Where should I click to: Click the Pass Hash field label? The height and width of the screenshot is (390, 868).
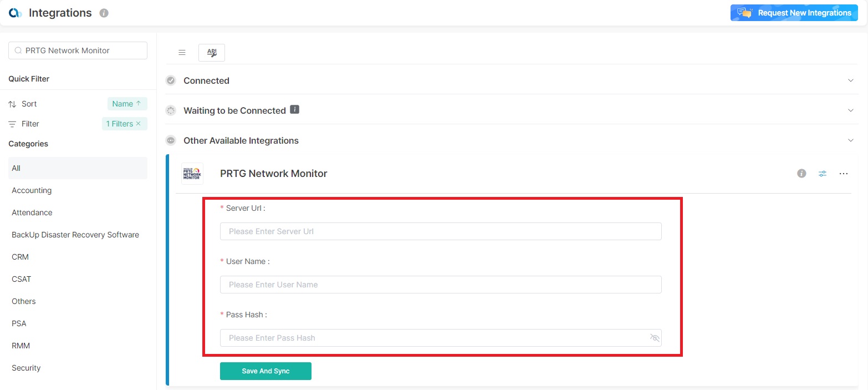pos(244,315)
